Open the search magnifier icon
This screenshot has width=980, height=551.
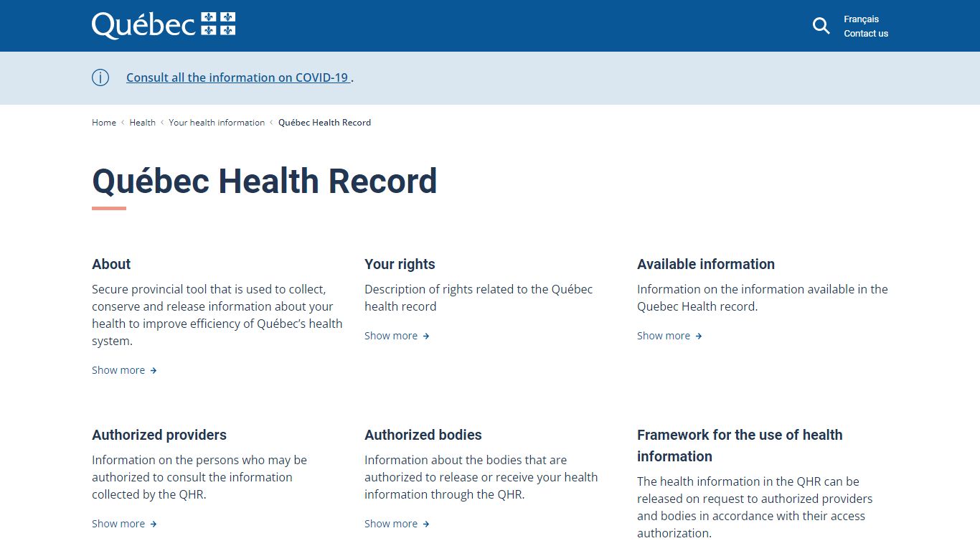point(821,26)
